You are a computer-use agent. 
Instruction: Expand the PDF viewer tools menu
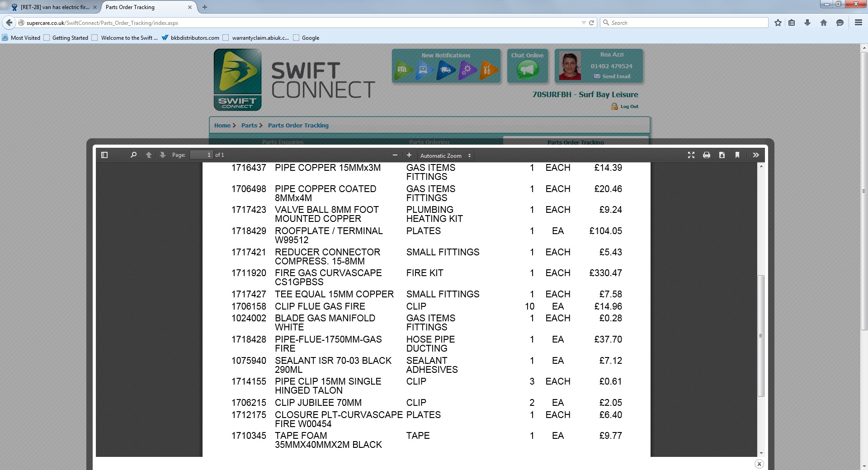(755, 155)
